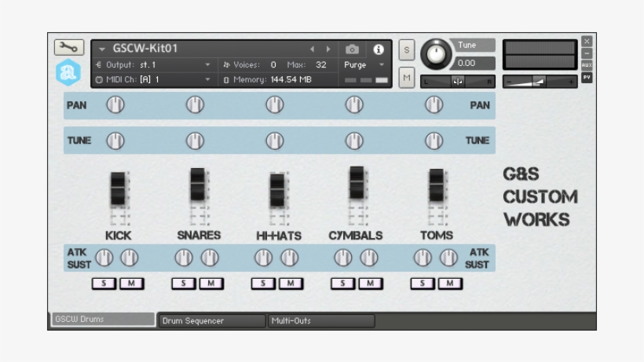Click the Snares attack knob
Viewport: 644px width, 362px height.
pos(184,258)
